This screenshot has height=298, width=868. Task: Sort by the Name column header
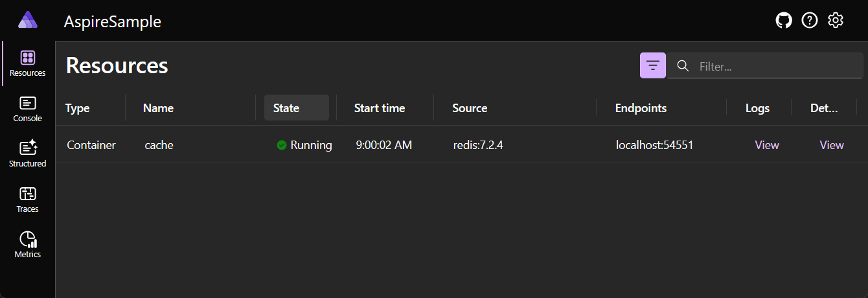[159, 108]
